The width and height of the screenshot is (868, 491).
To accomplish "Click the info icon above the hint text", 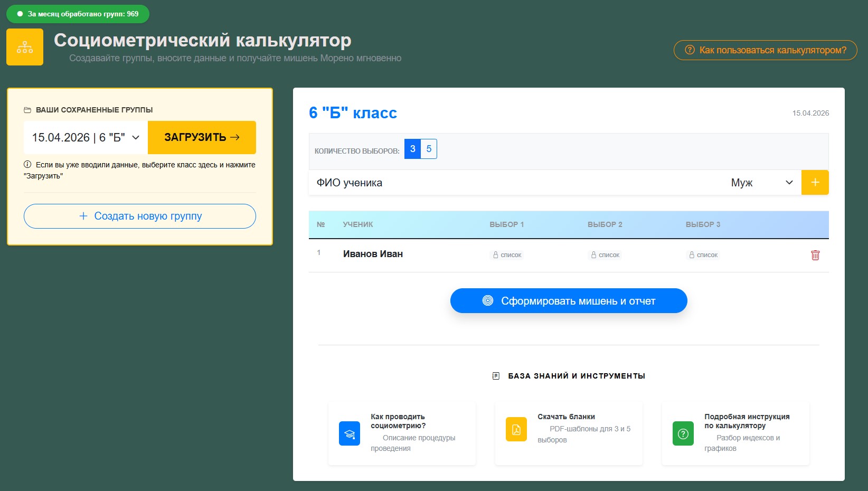I will [x=27, y=164].
